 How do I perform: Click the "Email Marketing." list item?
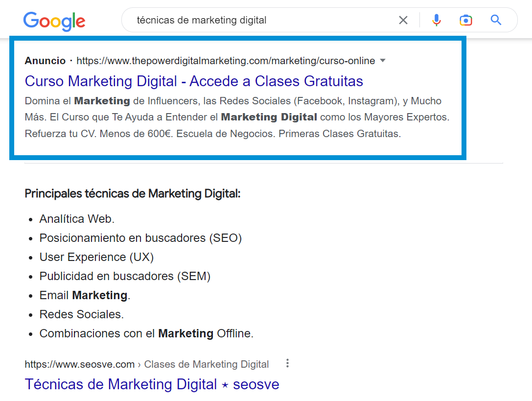85,295
